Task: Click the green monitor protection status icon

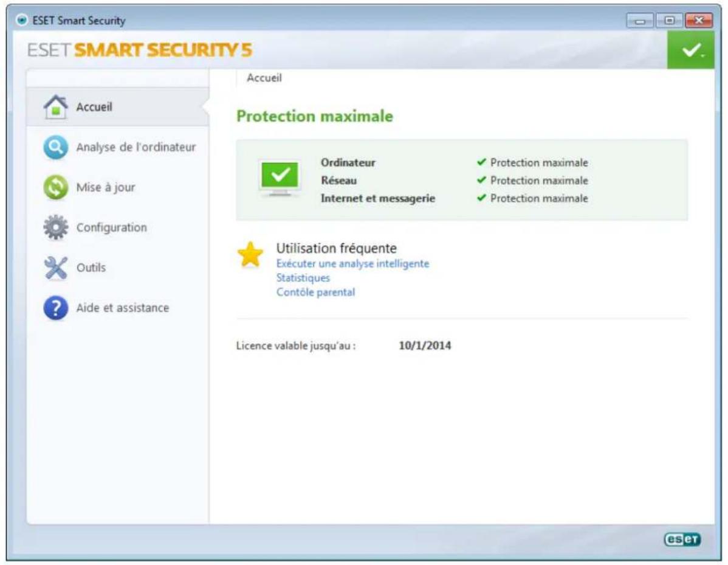Action: pos(280,179)
